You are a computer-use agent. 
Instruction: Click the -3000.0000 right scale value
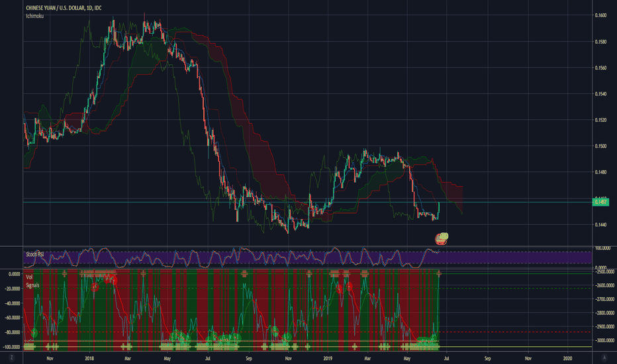click(x=604, y=340)
